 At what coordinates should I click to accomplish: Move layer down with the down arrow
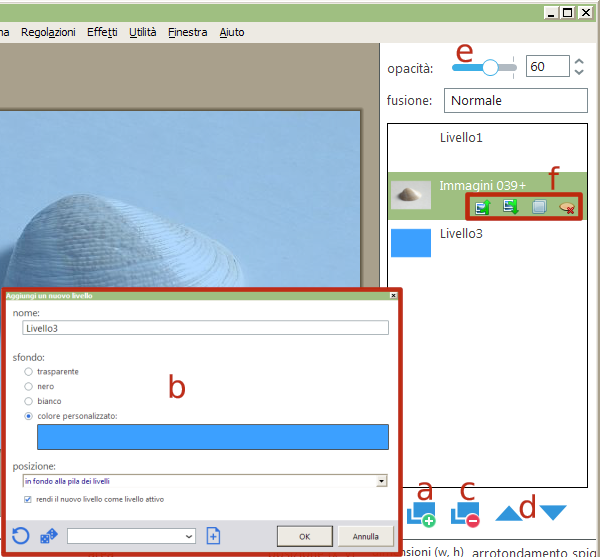click(553, 513)
